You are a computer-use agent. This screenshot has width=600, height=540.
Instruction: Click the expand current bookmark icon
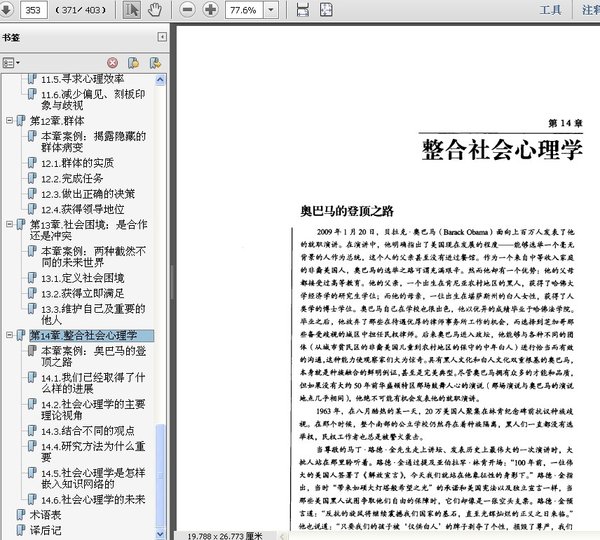click(155, 63)
